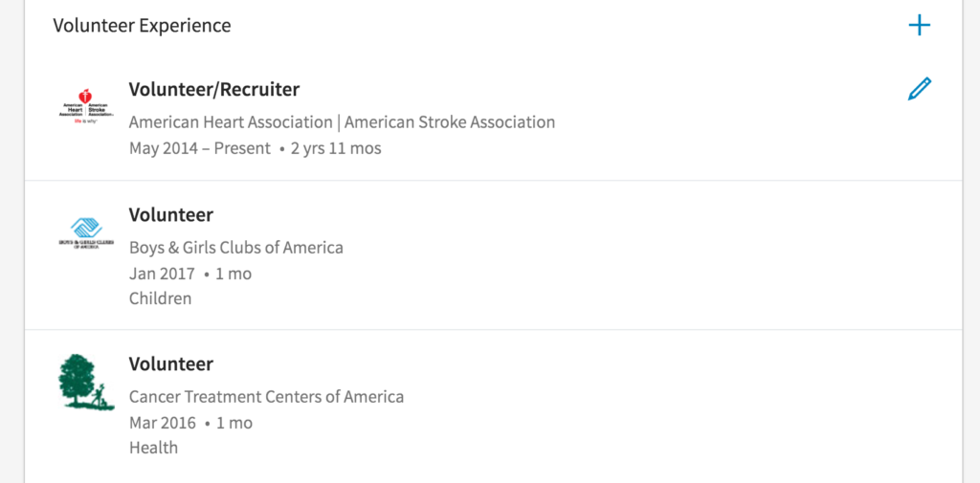
Task: Select the Health cause label
Action: tap(154, 448)
